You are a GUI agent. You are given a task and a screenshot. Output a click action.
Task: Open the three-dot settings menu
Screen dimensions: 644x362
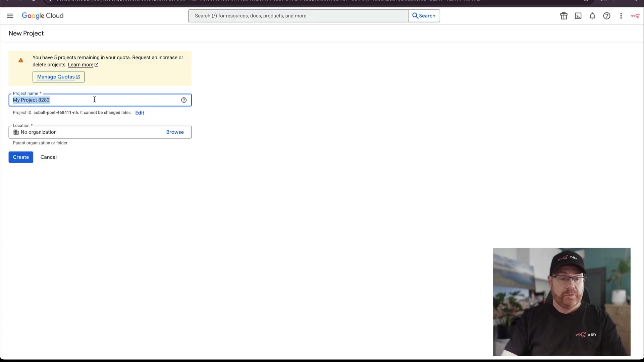pos(621,16)
